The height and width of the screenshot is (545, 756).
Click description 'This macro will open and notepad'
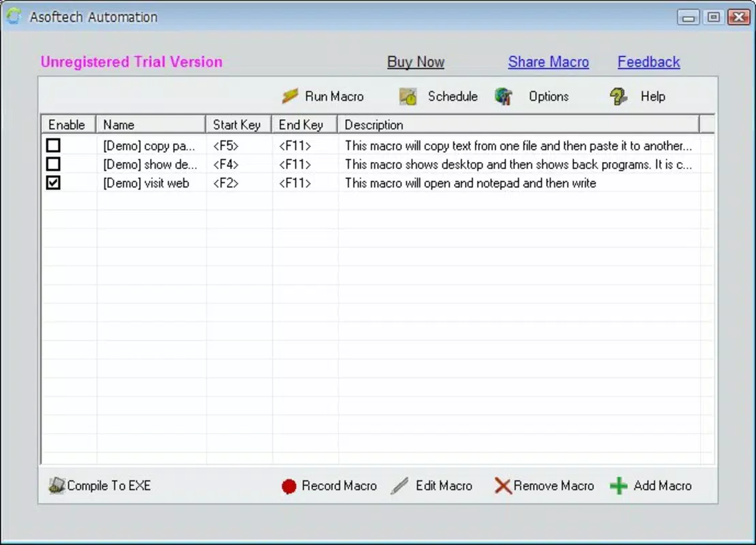(470, 183)
